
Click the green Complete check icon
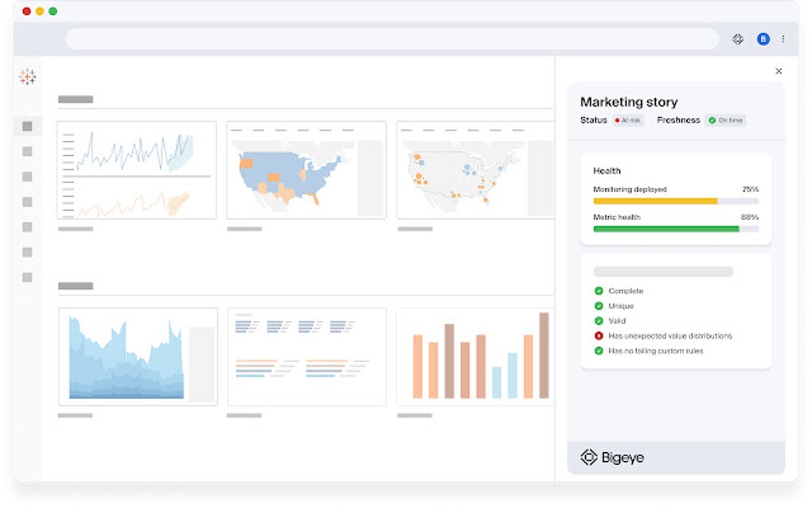click(x=599, y=291)
